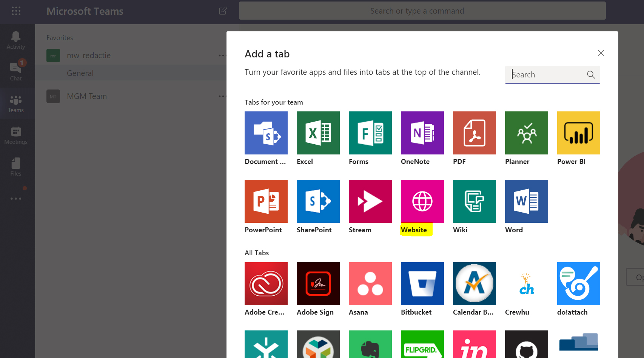Choose the GitHub app tile
Screen dimensions: 644x358
point(527,344)
